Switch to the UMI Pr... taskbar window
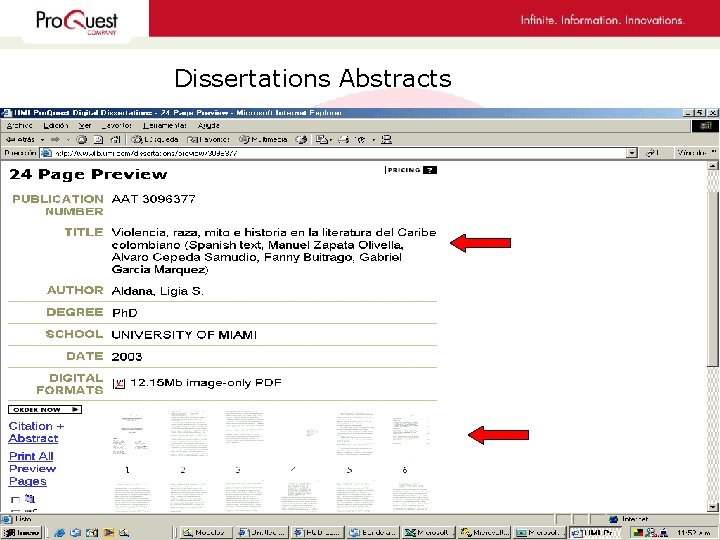Screen dimensions: 720x540 click(595, 533)
